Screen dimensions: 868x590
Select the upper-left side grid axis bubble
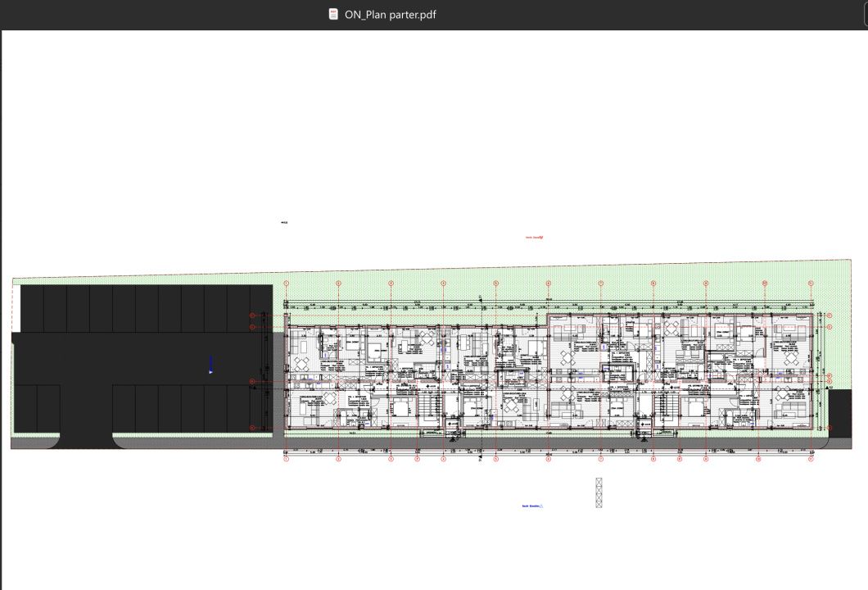pos(252,315)
